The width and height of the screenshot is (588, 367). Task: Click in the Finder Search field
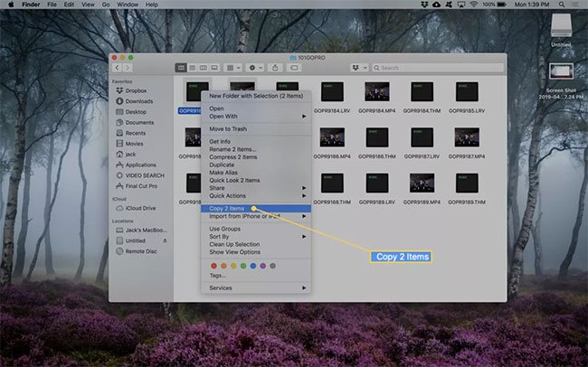(x=438, y=68)
